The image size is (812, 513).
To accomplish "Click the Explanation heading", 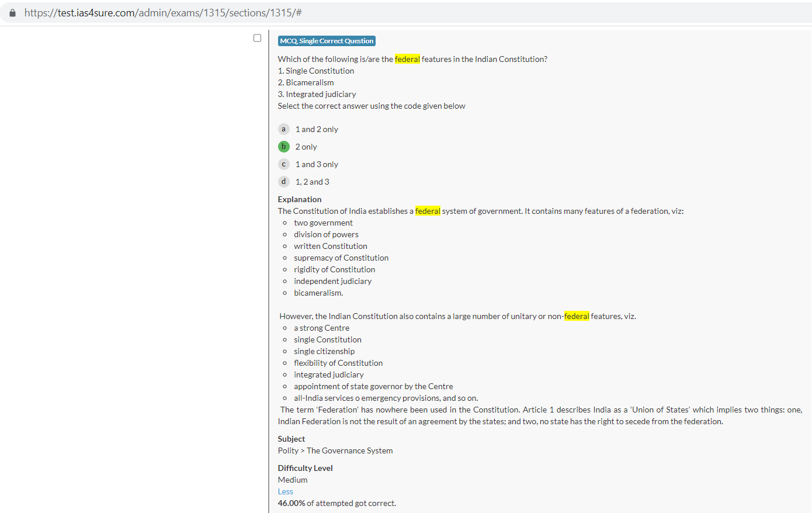I will 300,199.
